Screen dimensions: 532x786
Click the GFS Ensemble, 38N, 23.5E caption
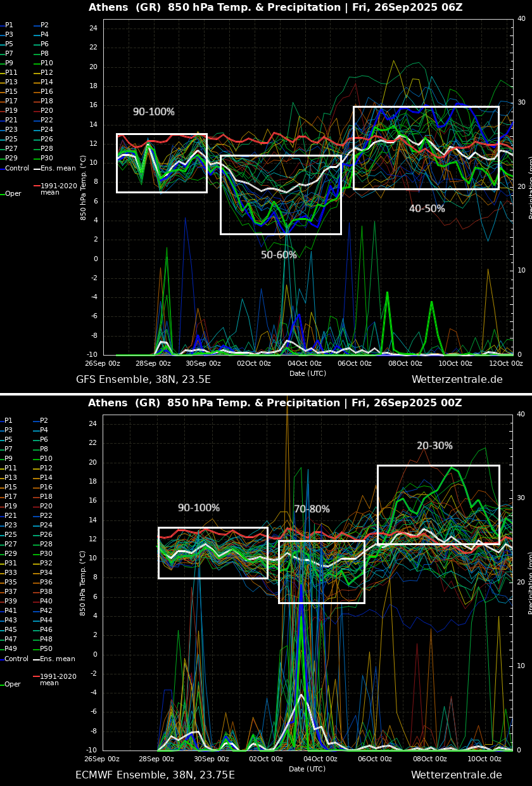[143, 380]
